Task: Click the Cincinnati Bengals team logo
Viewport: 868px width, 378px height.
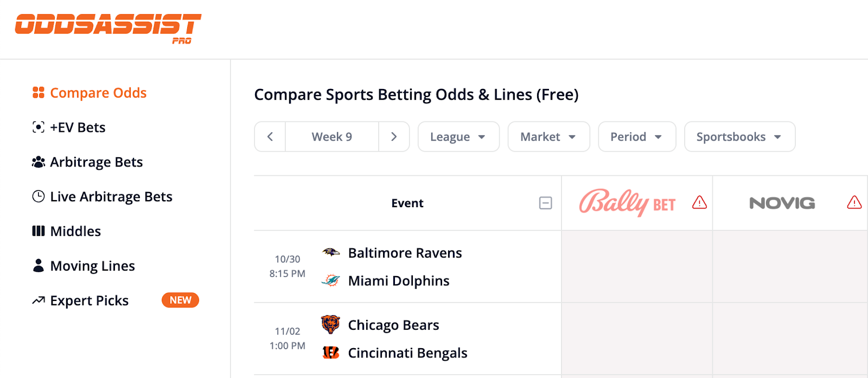Action: click(331, 353)
